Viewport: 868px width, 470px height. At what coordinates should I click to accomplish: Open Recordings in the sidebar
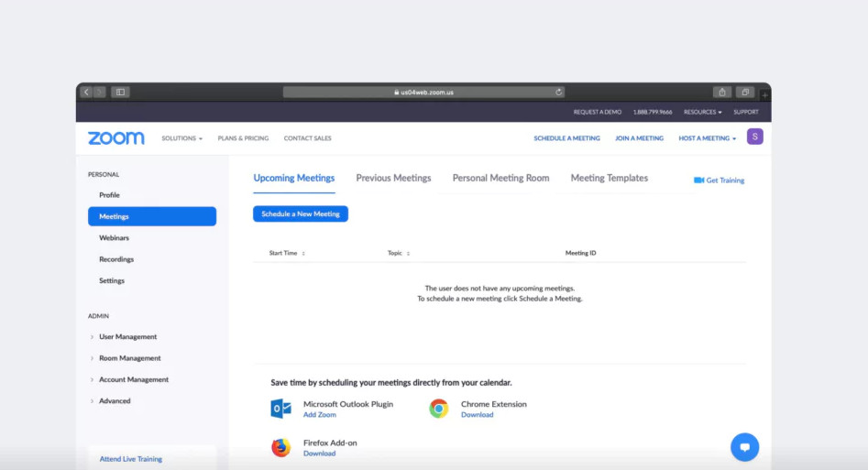click(116, 259)
